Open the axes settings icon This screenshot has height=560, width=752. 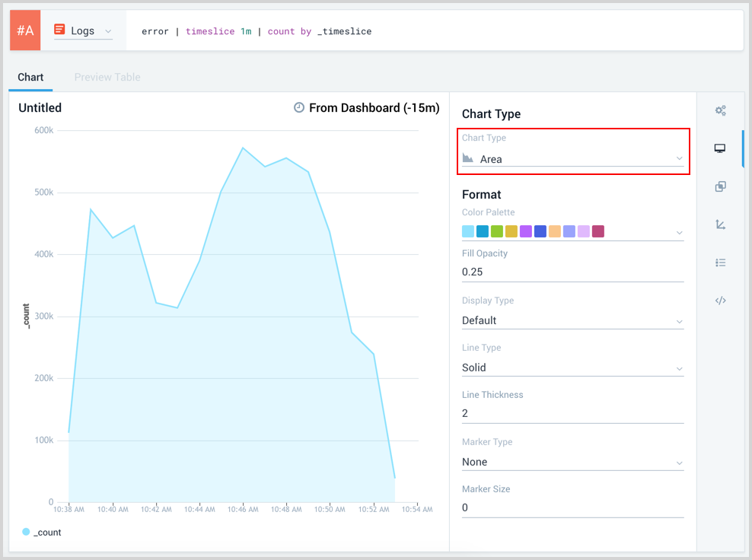pos(720,224)
